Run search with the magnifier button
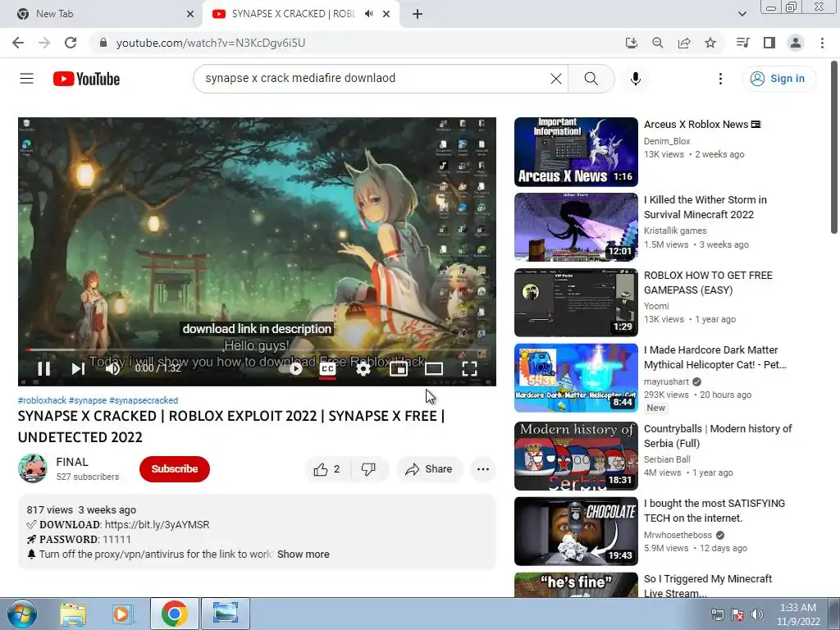This screenshot has width=840, height=630. click(x=591, y=79)
